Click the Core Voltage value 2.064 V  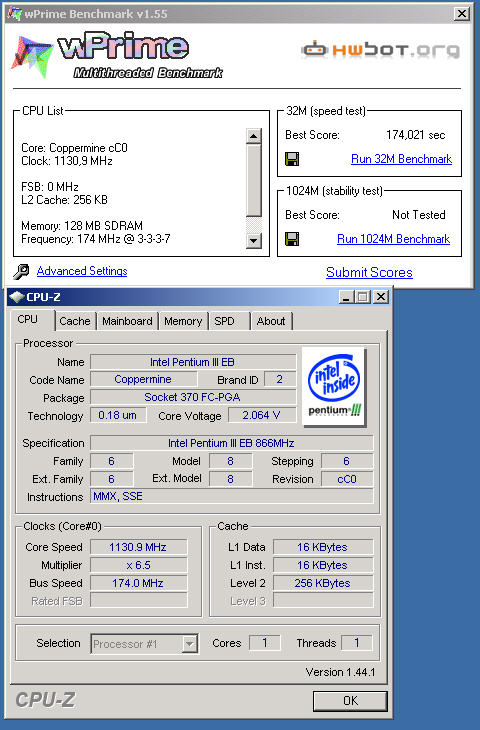[x=262, y=415]
